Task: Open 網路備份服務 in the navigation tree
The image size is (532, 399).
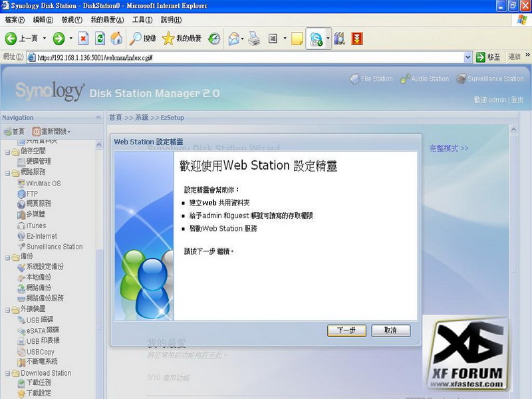Action: [x=41, y=298]
